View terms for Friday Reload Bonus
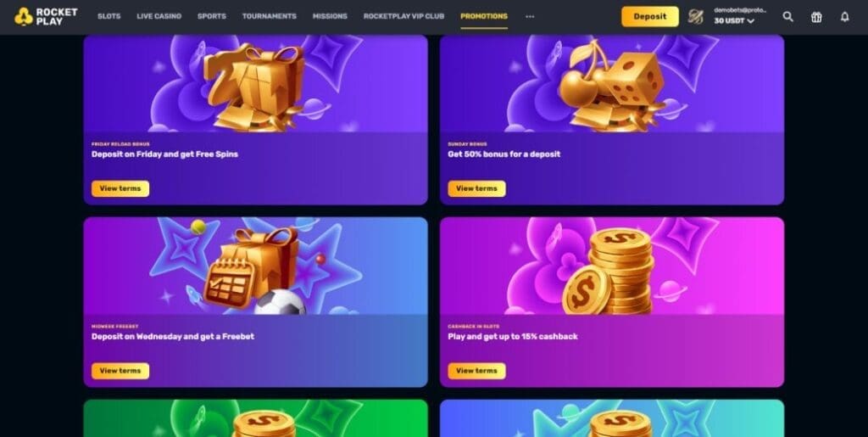868x437 pixels. pyautogui.click(x=120, y=188)
